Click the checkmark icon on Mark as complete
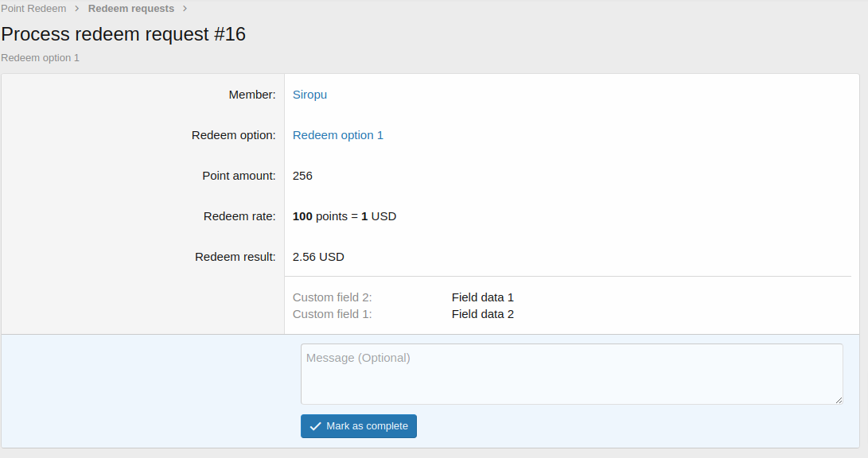This screenshot has width=868, height=458. (x=315, y=426)
